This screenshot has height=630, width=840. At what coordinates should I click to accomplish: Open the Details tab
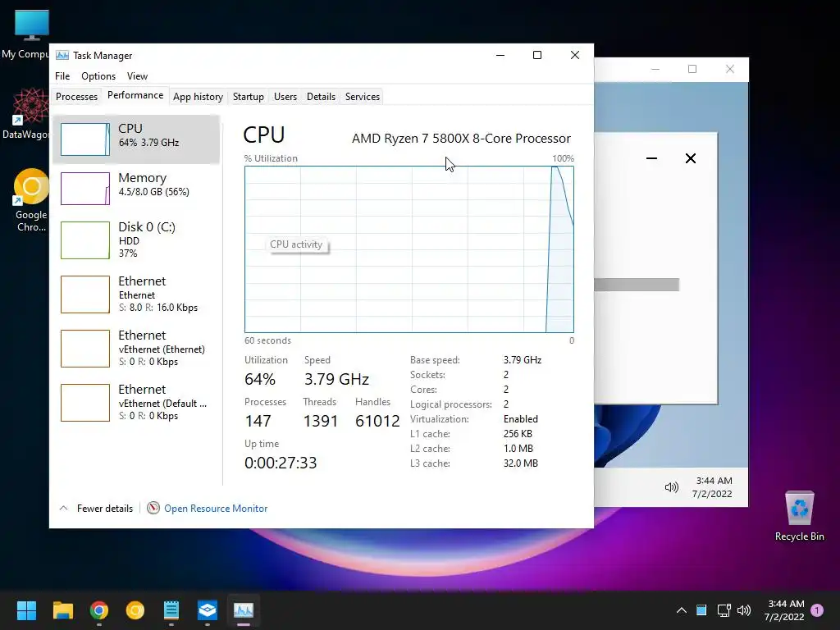pos(321,97)
